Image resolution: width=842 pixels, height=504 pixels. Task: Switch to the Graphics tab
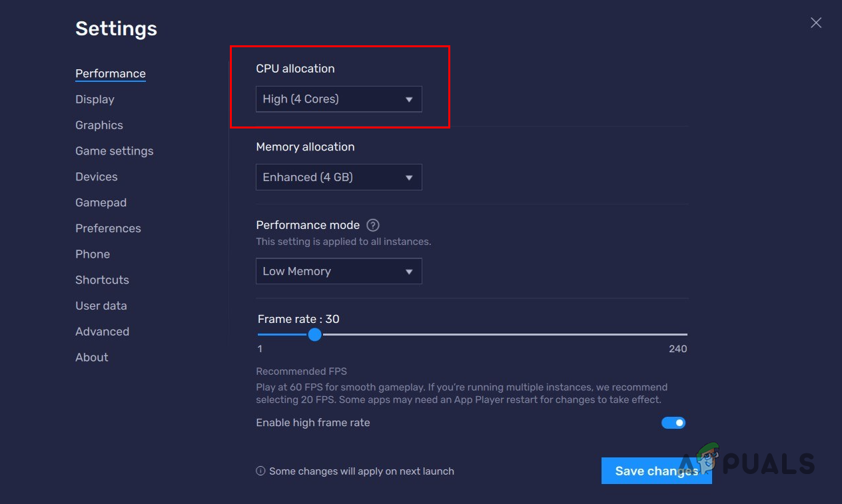[99, 125]
